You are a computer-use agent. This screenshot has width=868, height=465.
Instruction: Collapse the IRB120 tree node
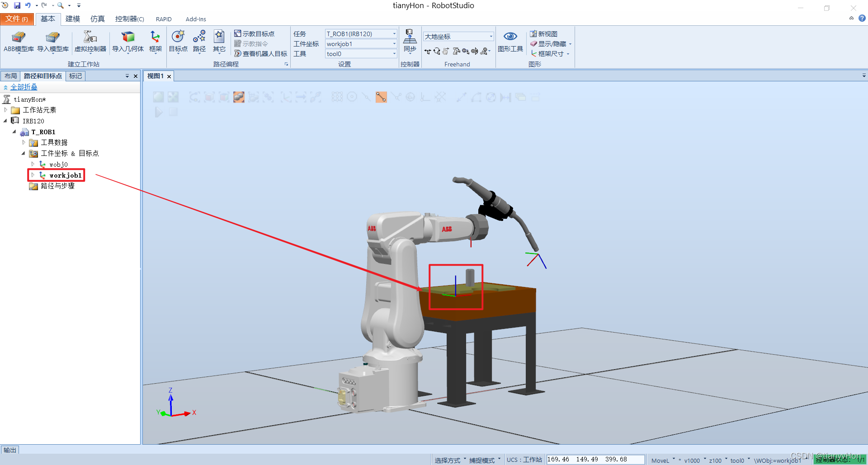[5, 121]
